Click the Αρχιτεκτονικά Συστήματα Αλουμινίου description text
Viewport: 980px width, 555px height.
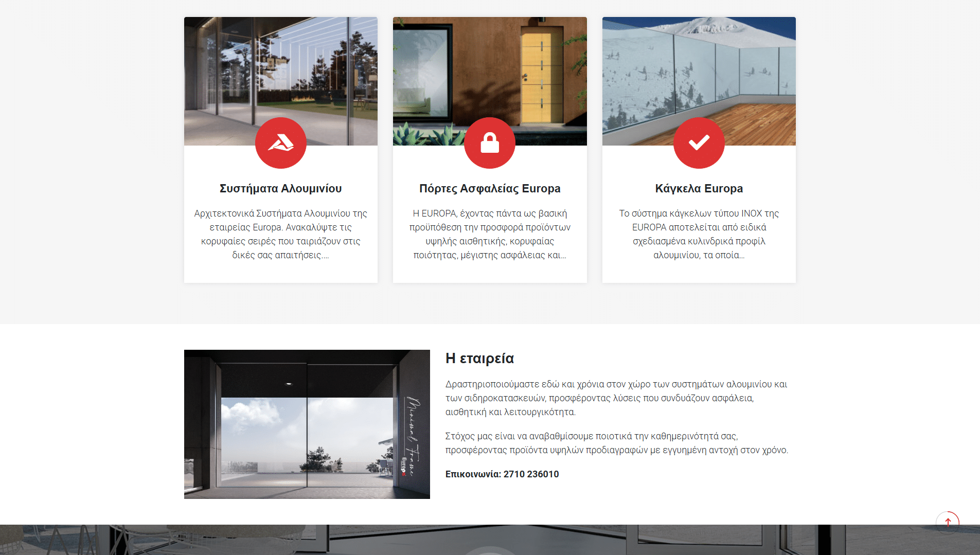[280, 234]
